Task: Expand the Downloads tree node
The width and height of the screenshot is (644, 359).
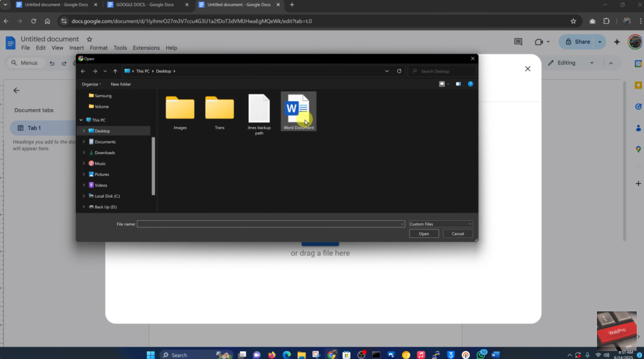Action: click(x=84, y=153)
